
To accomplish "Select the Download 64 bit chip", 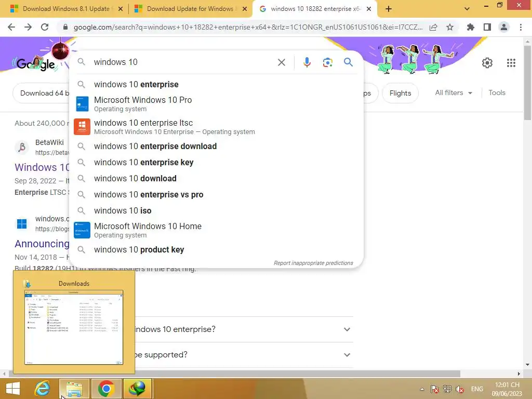I will coord(41,93).
